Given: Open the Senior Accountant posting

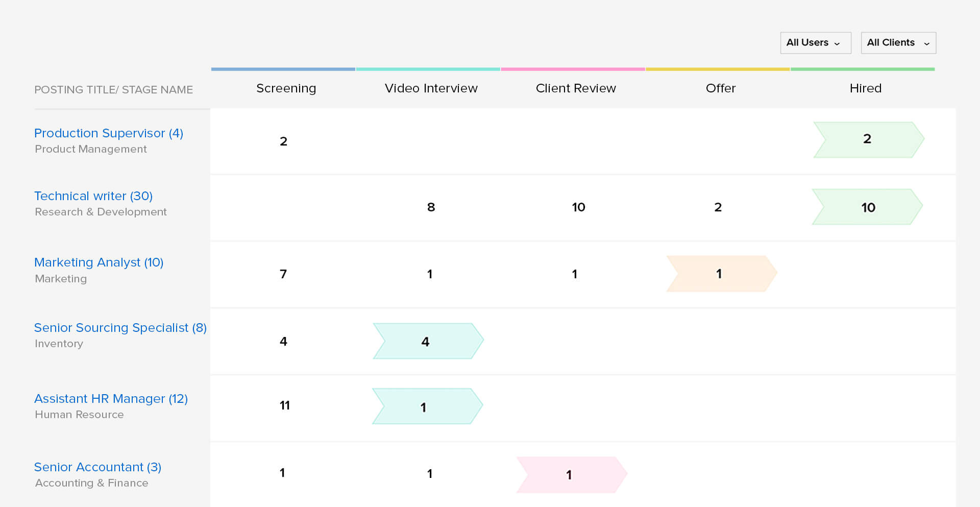Looking at the screenshot, I should pyautogui.click(x=97, y=467).
